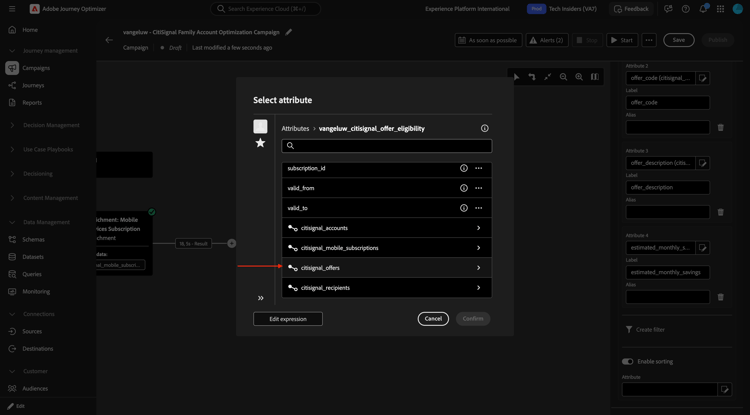Screen dimensions: 750x415
Task: Expand citisignal_accounts link
Action: click(x=386, y=228)
